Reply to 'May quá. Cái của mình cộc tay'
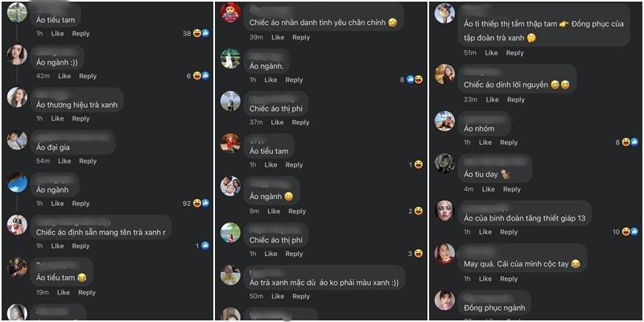Screen dimensions: 644x322 (x=509, y=279)
